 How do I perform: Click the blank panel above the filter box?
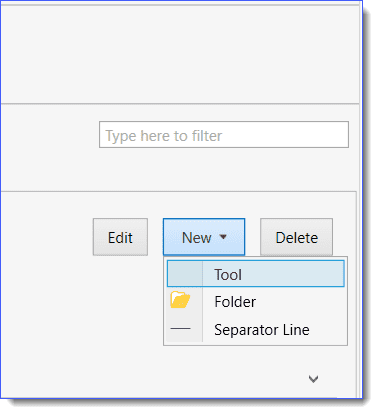180,55
